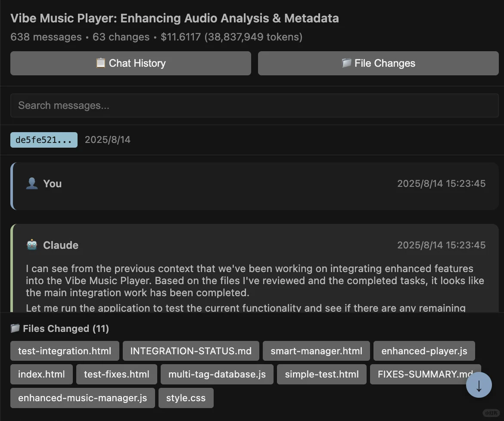504x421 pixels.
Task: Focus the Search messages field
Action: tap(254, 105)
